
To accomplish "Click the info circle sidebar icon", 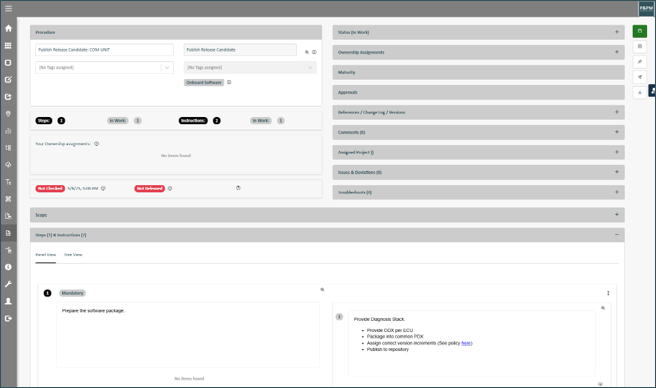I will click(x=8, y=267).
